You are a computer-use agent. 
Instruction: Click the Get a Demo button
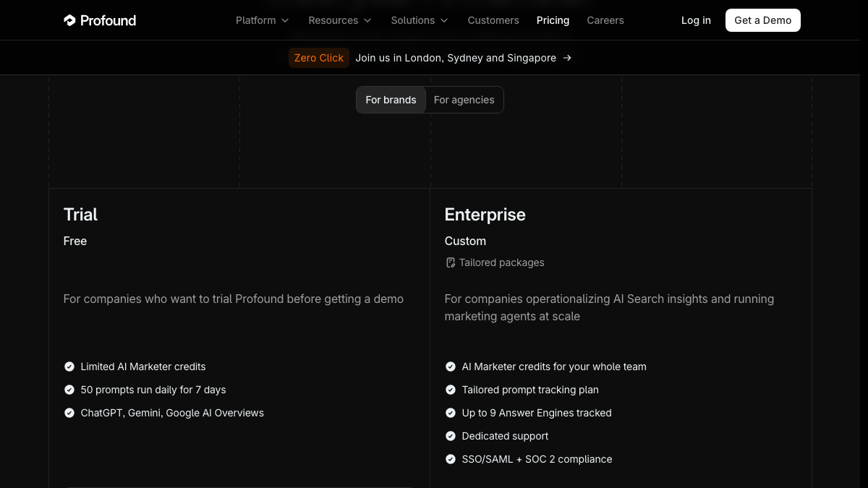[x=763, y=20]
